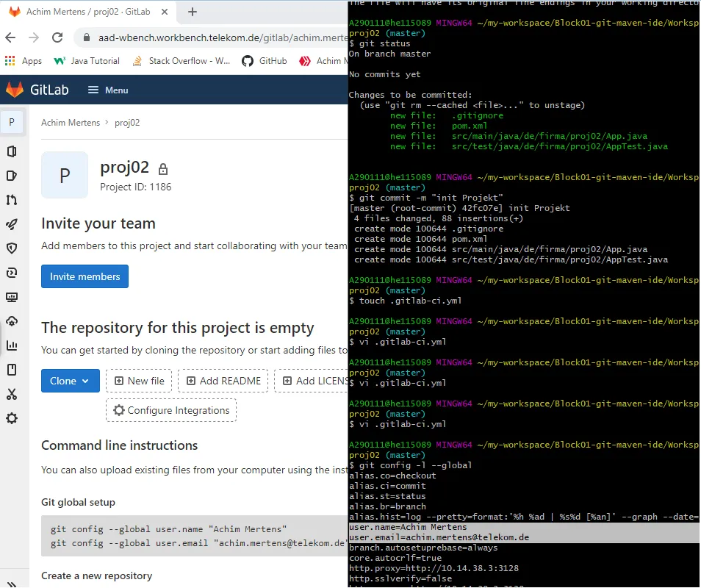The image size is (701, 588).
Task: Open CI/CD rocket icon in the sidebar
Action: click(12, 224)
